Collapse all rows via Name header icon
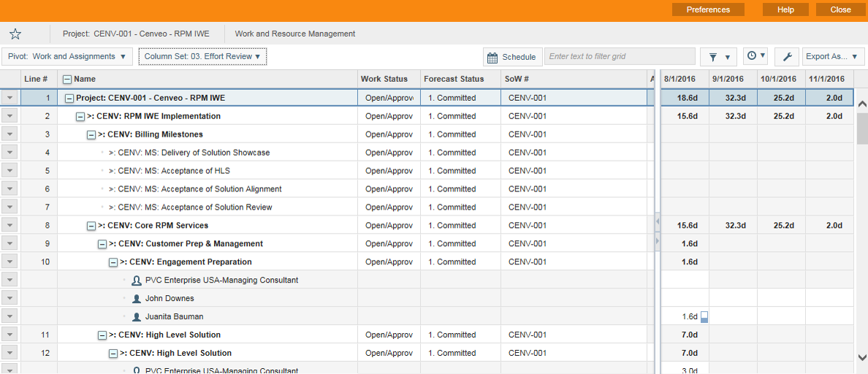The height and width of the screenshot is (374, 868). 66,79
